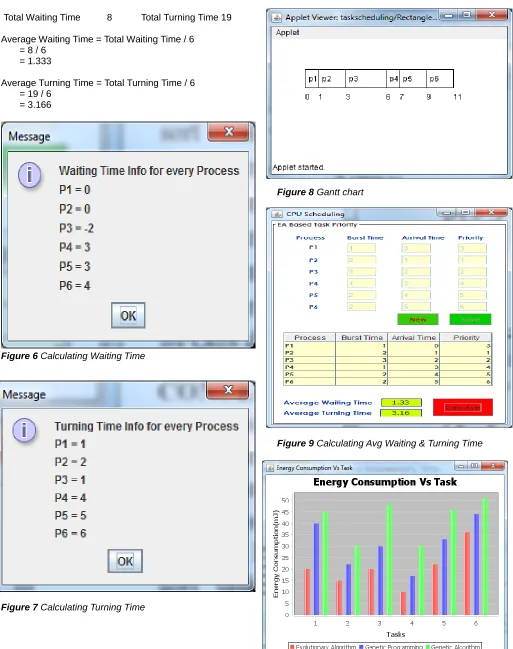Click 'Turning Time Info for every Process' heading
This screenshot has width=513, height=649.
[147, 426]
